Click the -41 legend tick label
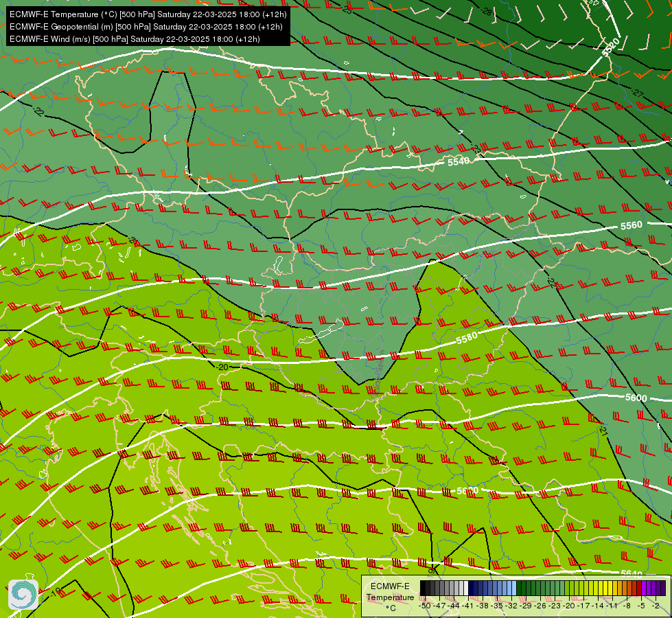Screen dimensions: 672x618 [x=467, y=606]
